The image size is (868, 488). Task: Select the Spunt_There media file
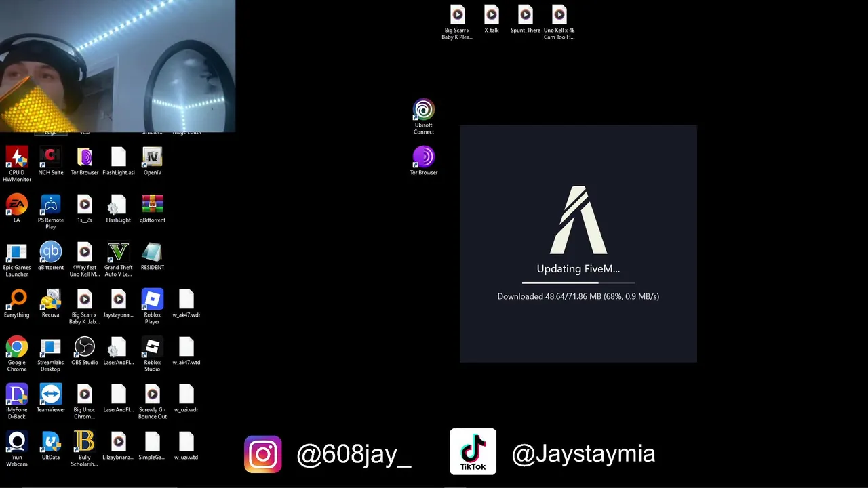pyautogui.click(x=526, y=19)
